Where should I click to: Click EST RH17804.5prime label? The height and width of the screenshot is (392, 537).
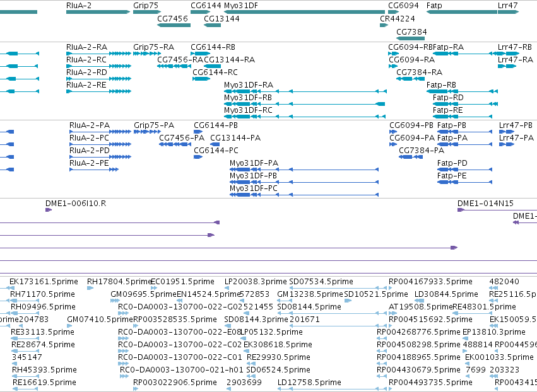119,282
